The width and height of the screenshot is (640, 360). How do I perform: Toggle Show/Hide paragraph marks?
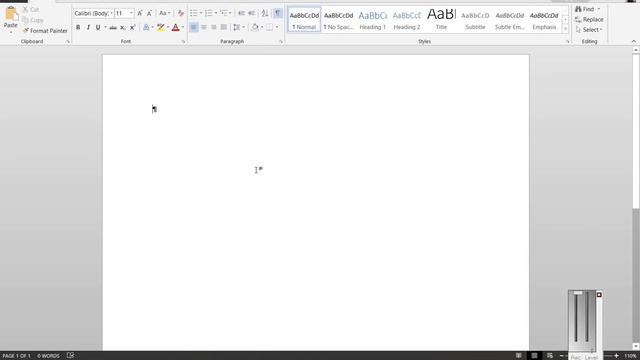pos(278,13)
